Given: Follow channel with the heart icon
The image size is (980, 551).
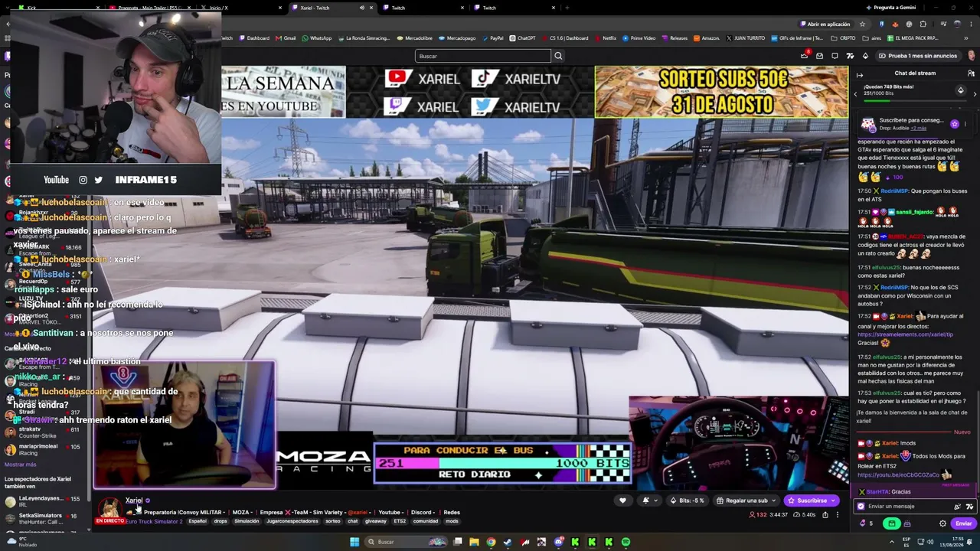Looking at the screenshot, I should (x=622, y=500).
